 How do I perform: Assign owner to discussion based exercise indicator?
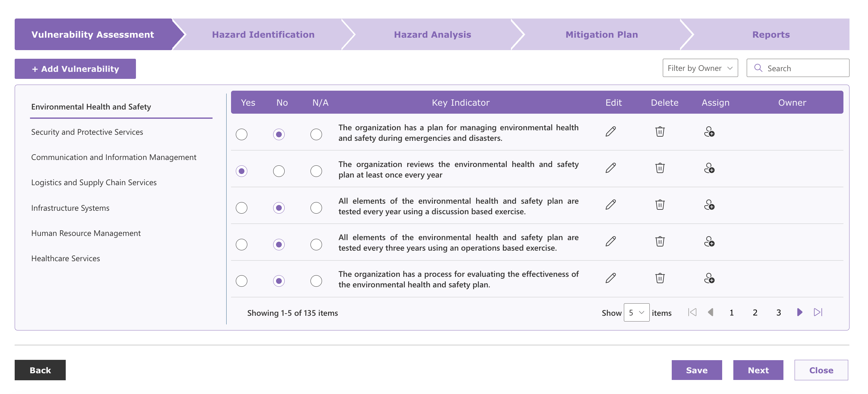(709, 205)
